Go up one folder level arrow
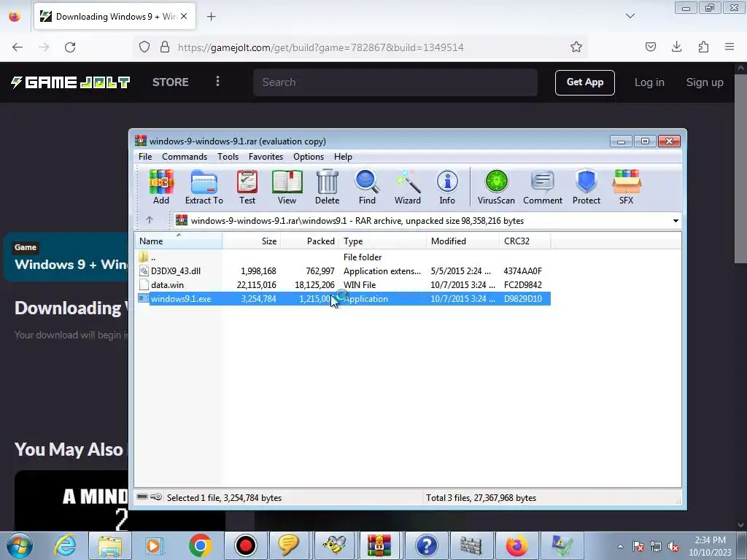Viewport: 747px width, 560px height. (149, 220)
